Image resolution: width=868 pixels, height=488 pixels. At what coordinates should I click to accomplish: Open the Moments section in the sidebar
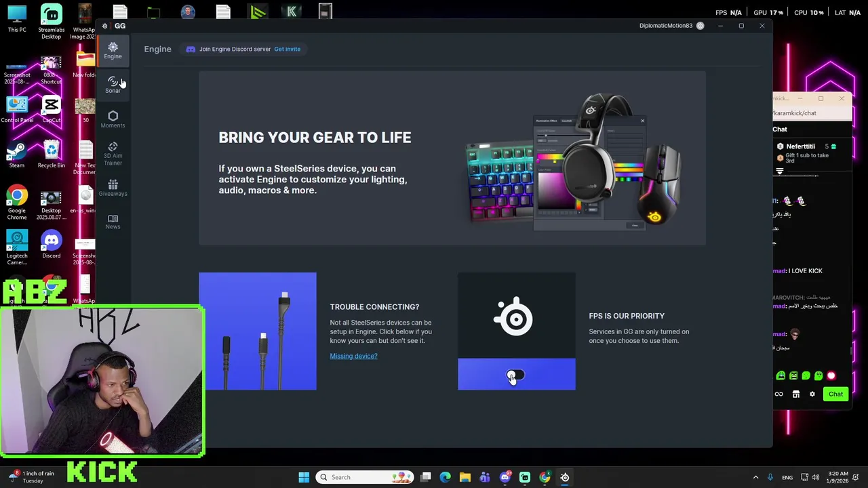(113, 119)
